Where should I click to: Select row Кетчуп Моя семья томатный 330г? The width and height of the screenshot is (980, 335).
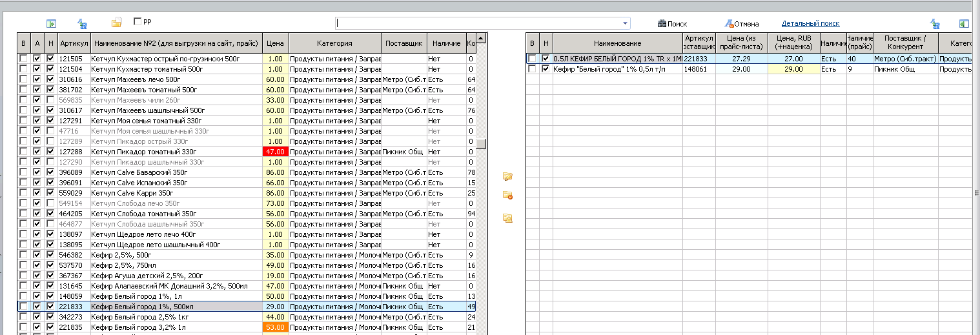[x=247, y=121]
